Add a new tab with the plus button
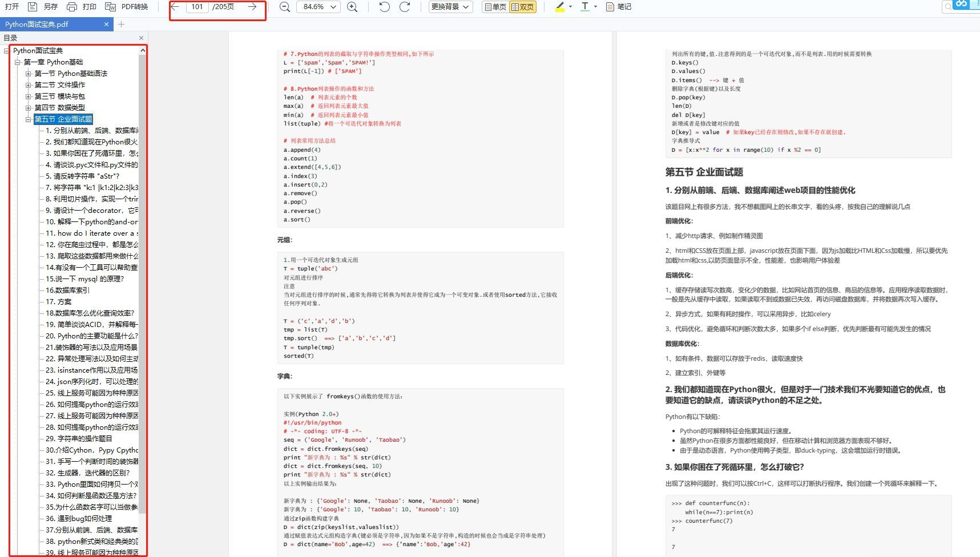 point(121,24)
